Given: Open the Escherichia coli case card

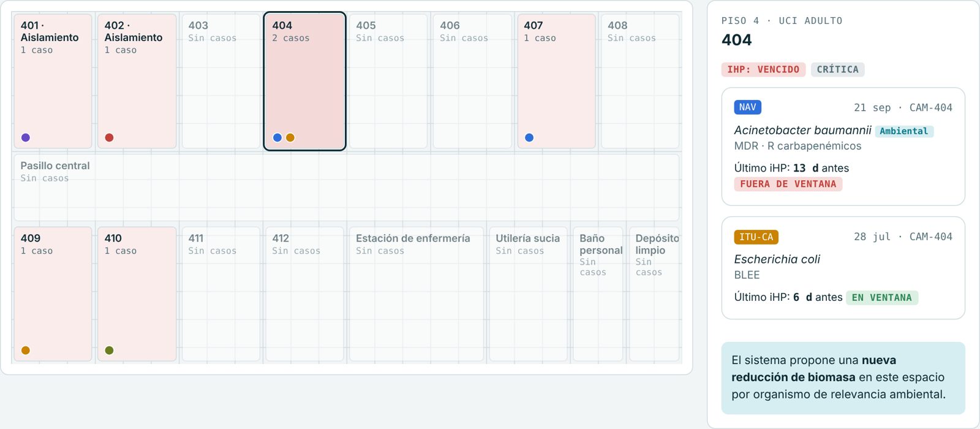Looking at the screenshot, I should pos(843,268).
